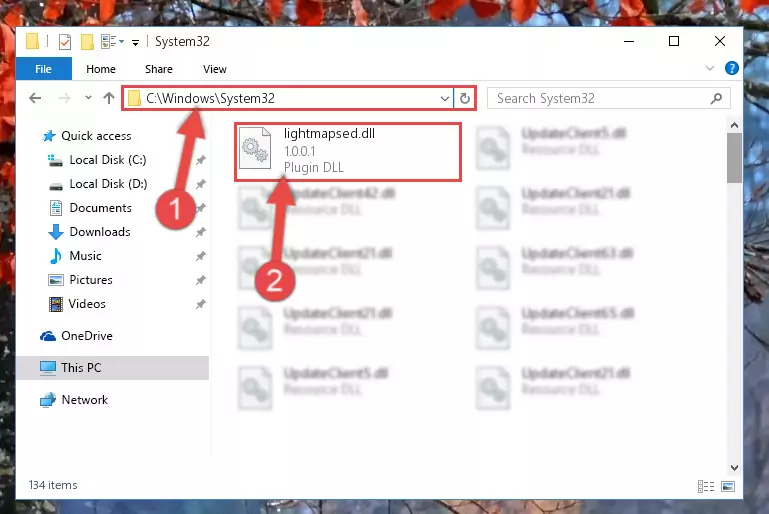Click the scrollbar up arrow
769x514 pixels.
734,126
